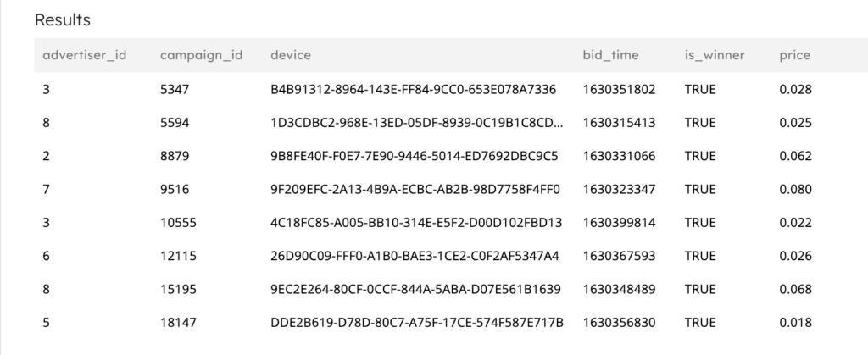
Task: Click the TRUE value in campaign 15195 row
Action: click(700, 290)
